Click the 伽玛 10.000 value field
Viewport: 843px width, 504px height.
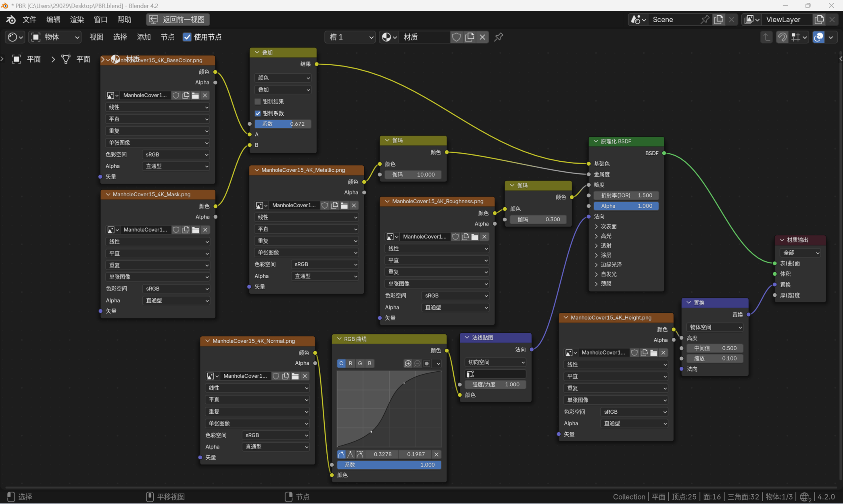click(x=413, y=175)
